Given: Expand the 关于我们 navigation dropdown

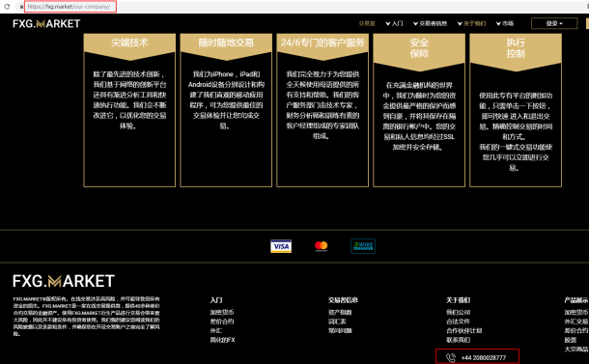Looking at the screenshot, I should pos(471,23).
